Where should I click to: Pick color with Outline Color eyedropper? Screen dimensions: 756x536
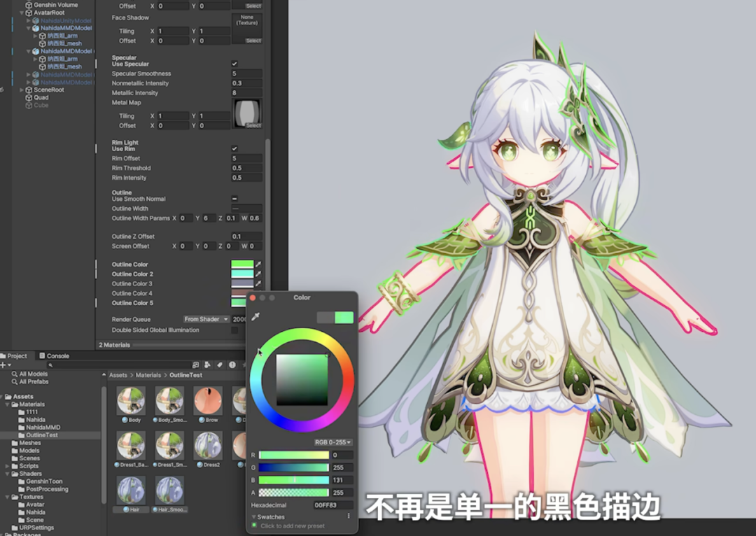[x=258, y=264]
